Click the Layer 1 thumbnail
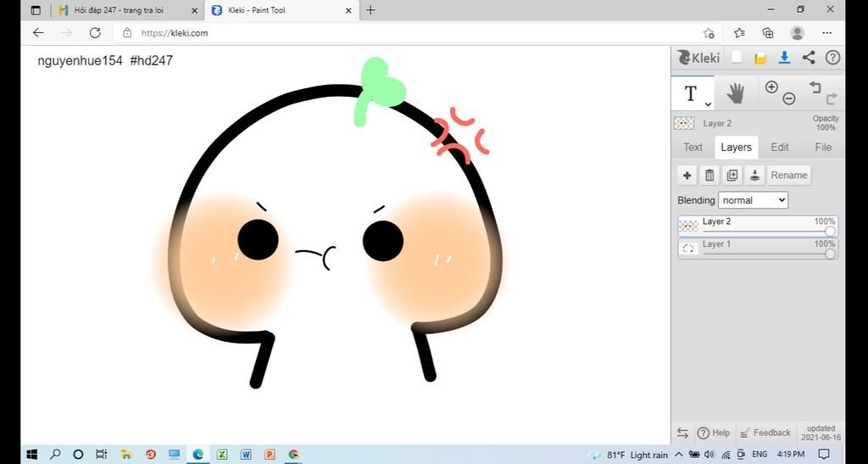Image resolution: width=868 pixels, height=464 pixels. tap(688, 249)
